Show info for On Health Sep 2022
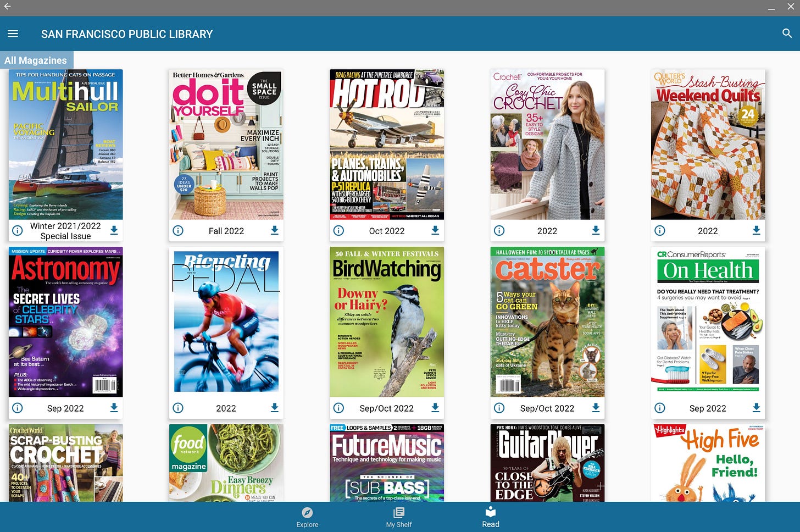 [x=660, y=408]
